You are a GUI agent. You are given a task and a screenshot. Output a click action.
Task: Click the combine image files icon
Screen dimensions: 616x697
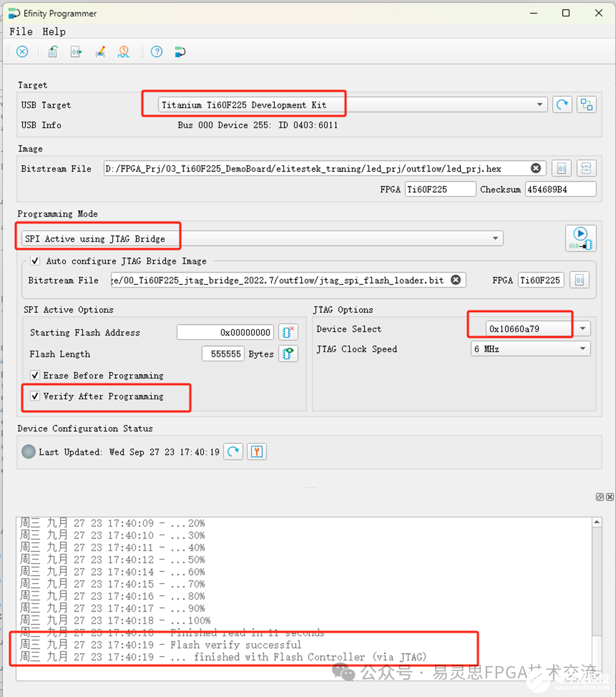(x=587, y=169)
